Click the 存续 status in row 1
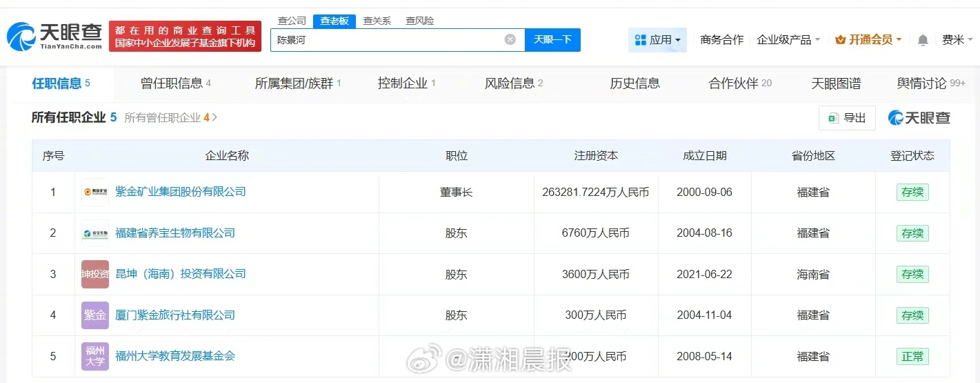 tap(912, 192)
